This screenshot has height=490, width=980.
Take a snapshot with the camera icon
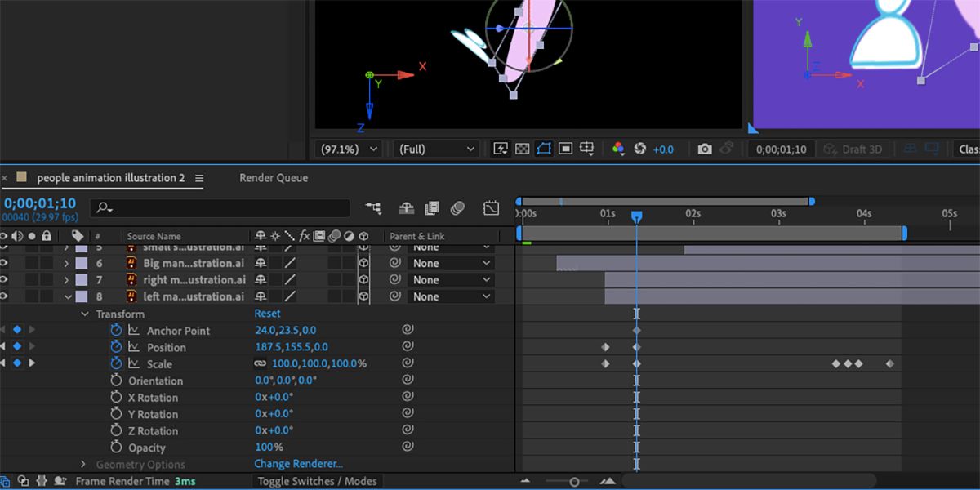coord(705,149)
